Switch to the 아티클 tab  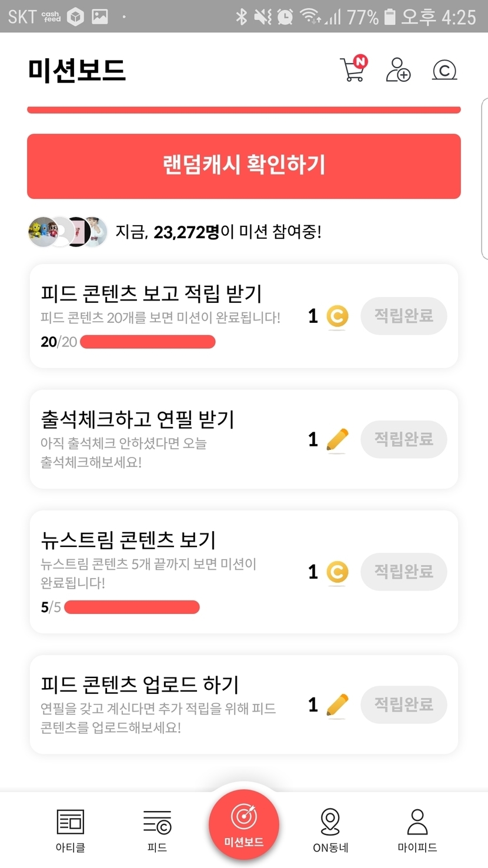pos(71,830)
